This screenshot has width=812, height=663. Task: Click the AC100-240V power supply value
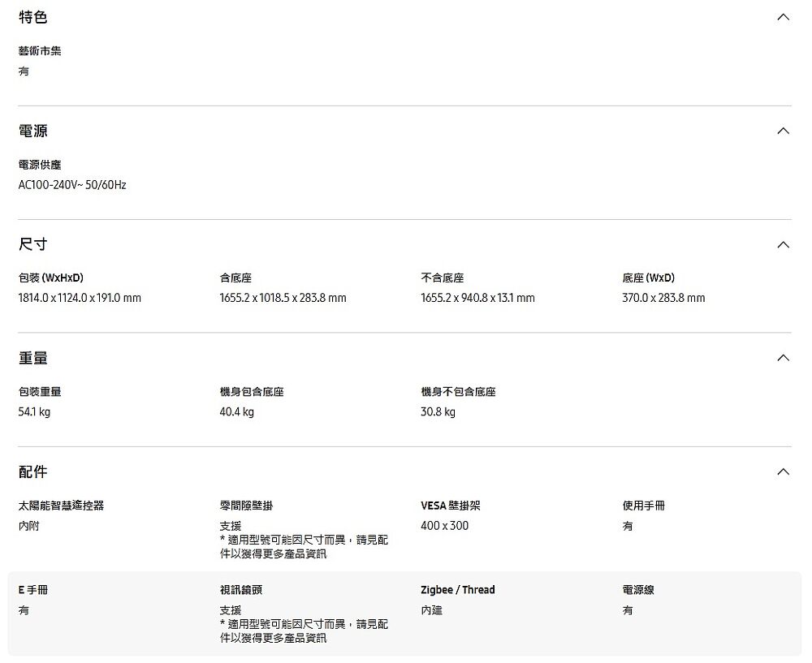point(72,185)
